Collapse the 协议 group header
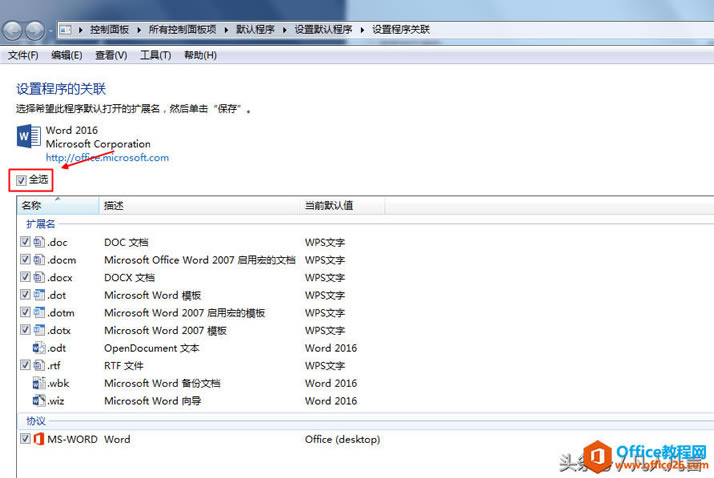714x478 pixels. coord(35,421)
